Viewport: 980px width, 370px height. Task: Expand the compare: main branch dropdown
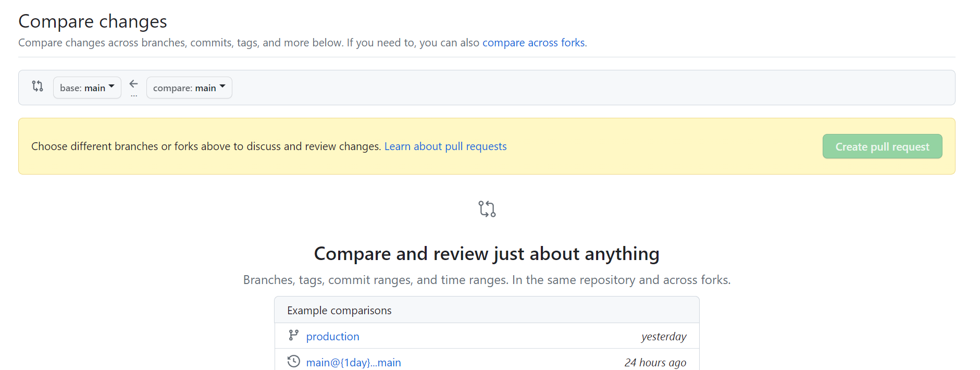(x=189, y=88)
